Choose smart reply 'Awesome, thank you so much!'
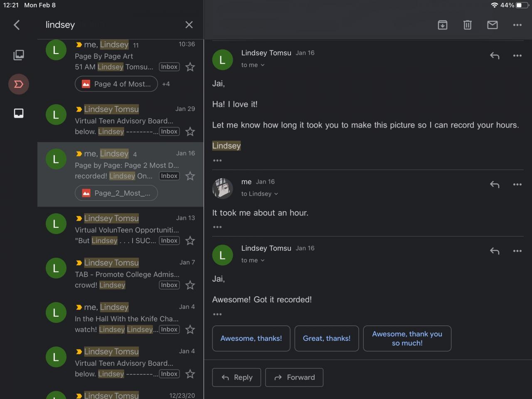Image resolution: width=532 pixels, height=399 pixels. [x=407, y=338]
